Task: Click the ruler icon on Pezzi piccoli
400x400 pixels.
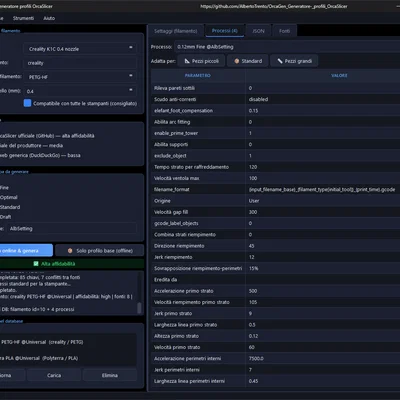Action: [x=187, y=61]
